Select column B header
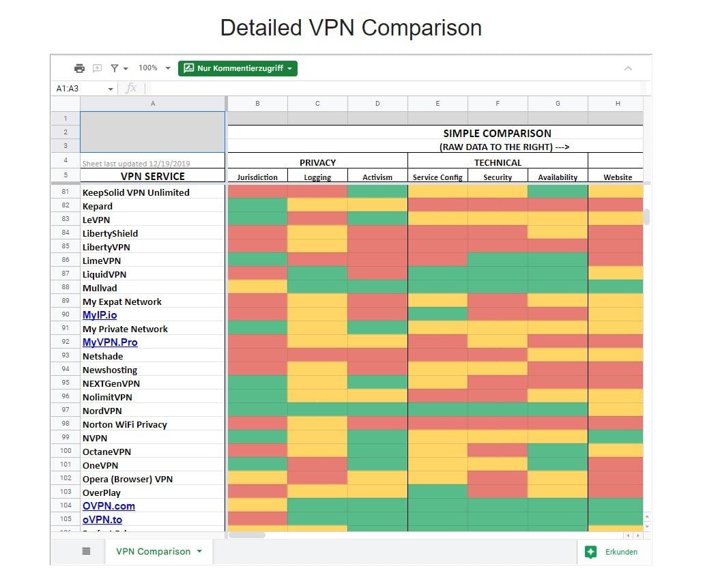 pyautogui.click(x=257, y=104)
